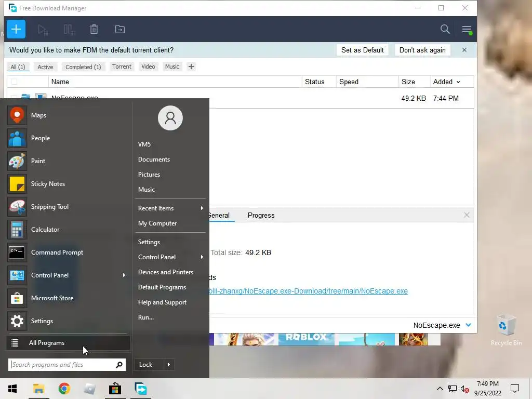This screenshot has width=532, height=399.
Task: Click the start all downloads toolbar icon
Action: pos(43,30)
